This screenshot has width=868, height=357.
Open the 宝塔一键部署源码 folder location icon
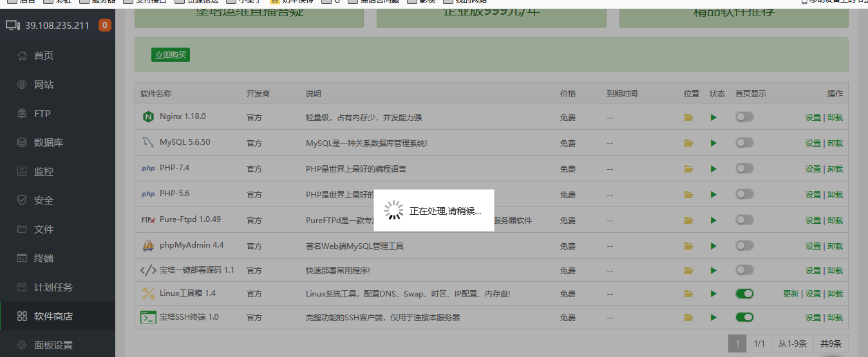[688, 270]
